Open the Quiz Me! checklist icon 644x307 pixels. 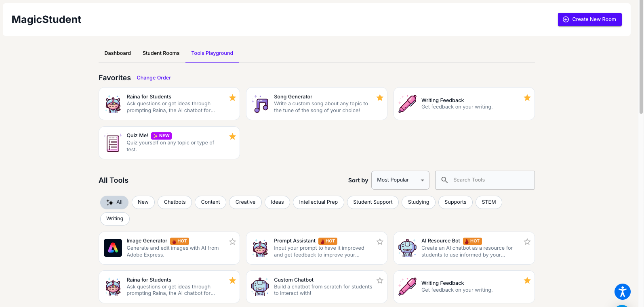[x=113, y=143]
